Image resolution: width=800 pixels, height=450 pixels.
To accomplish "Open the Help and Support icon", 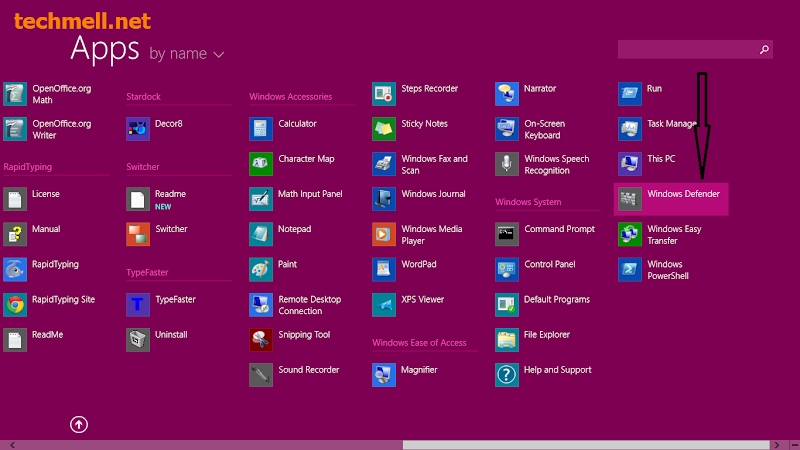I will click(507, 376).
